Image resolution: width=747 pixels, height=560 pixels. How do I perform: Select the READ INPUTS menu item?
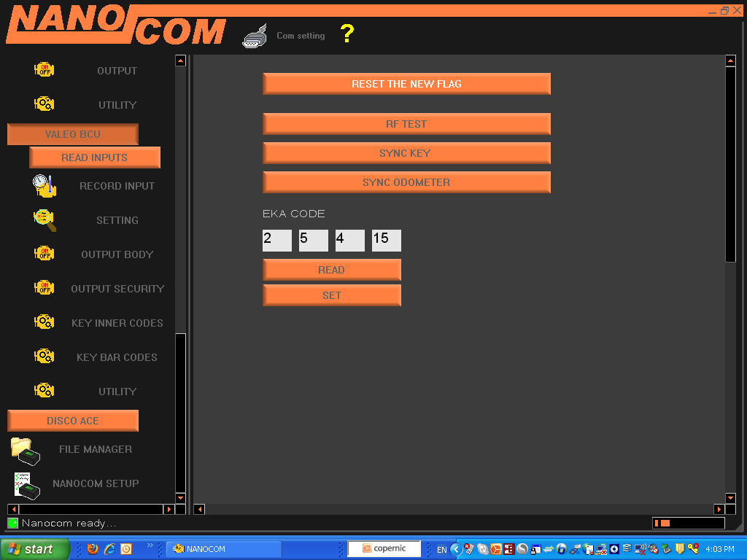pos(95,157)
